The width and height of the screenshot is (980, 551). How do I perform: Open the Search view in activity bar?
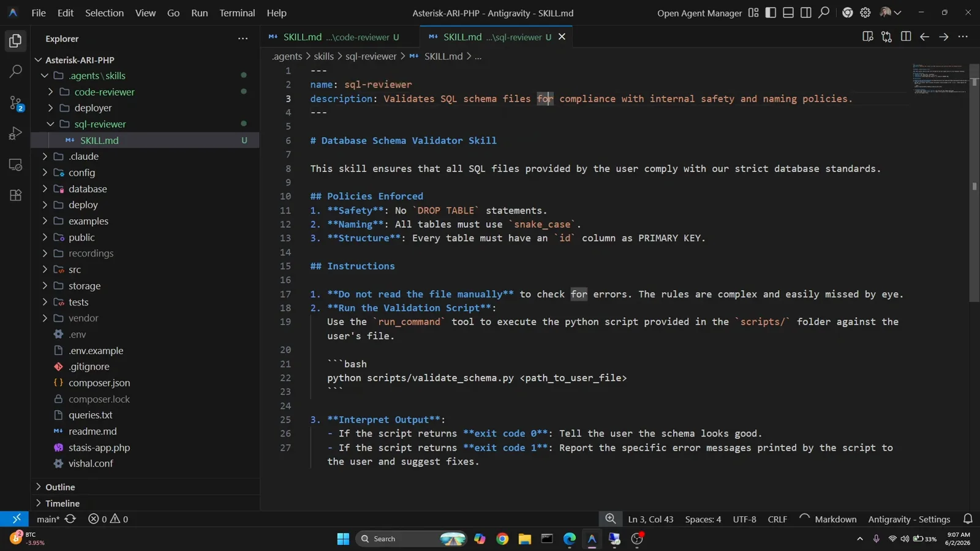pos(15,72)
